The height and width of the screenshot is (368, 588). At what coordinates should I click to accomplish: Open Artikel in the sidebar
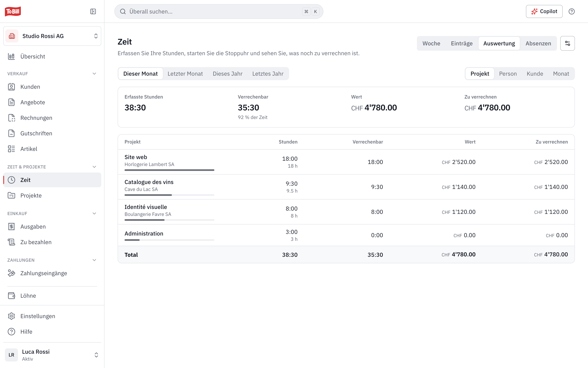(52, 149)
